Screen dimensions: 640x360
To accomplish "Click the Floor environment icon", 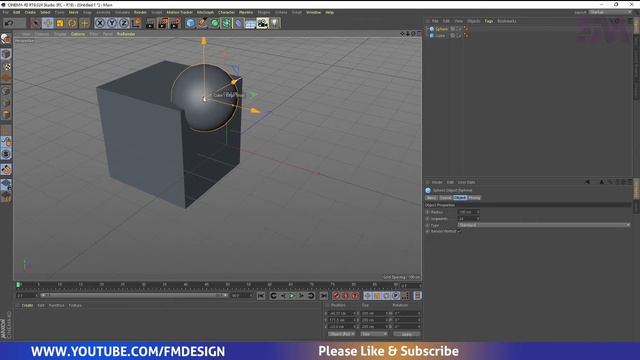I will point(250,23).
